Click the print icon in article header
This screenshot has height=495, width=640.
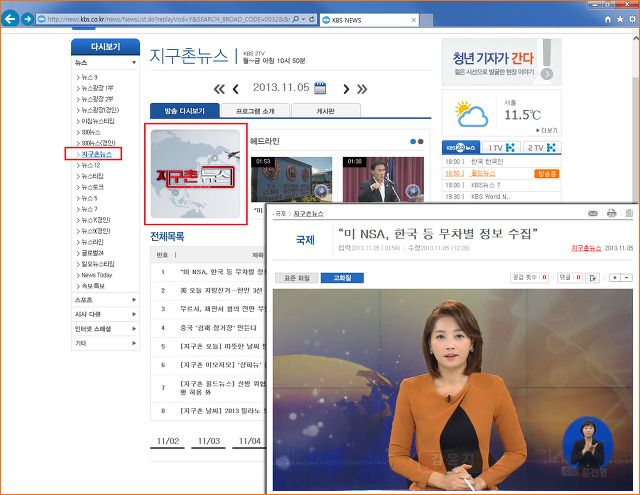tap(611, 213)
